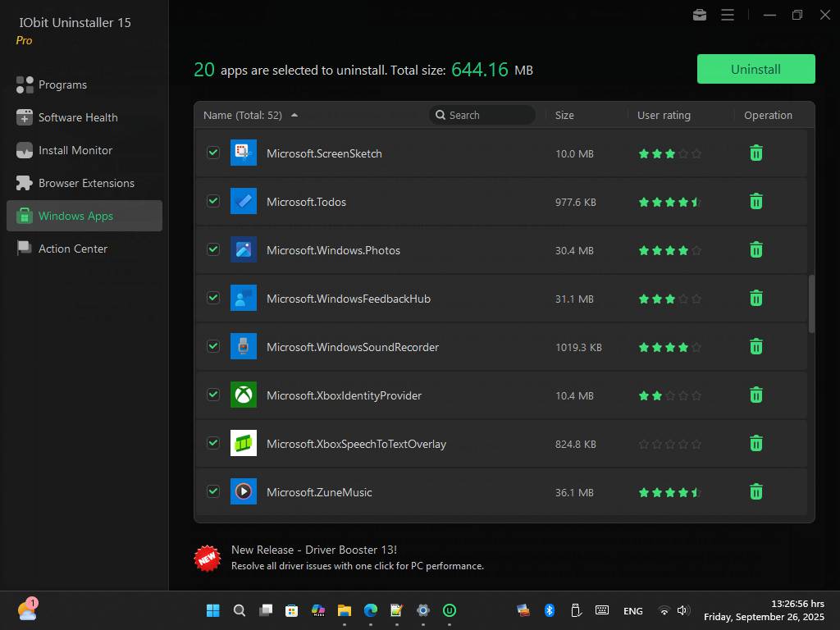This screenshot has height=630, width=840.
Task: Open Task View on the taskbar
Action: (x=266, y=610)
